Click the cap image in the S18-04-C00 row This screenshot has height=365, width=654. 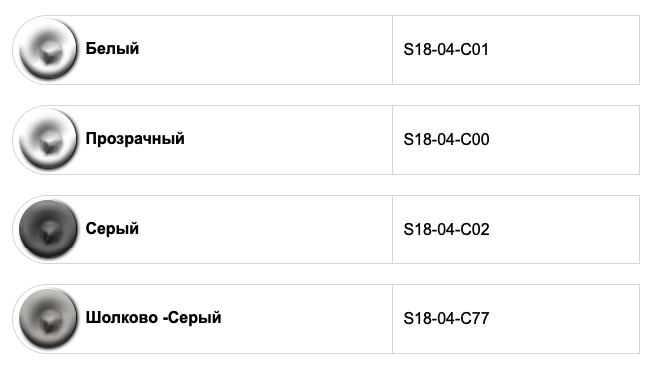pos(48,139)
